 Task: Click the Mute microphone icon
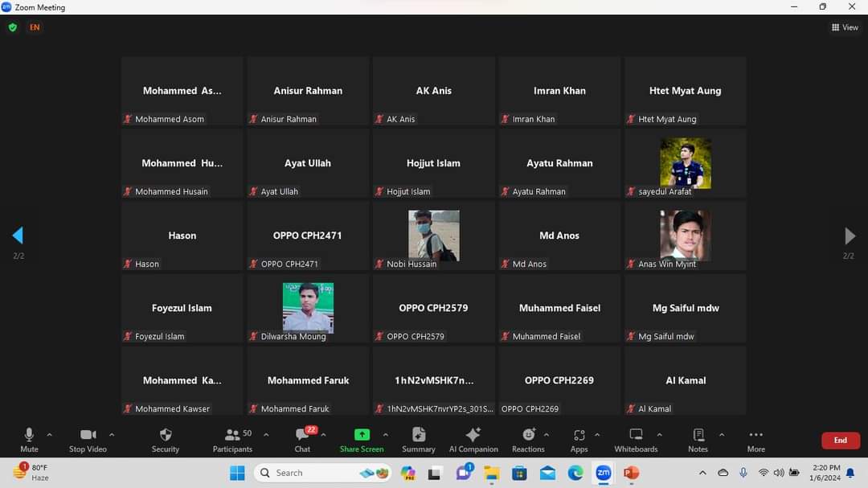click(x=30, y=435)
